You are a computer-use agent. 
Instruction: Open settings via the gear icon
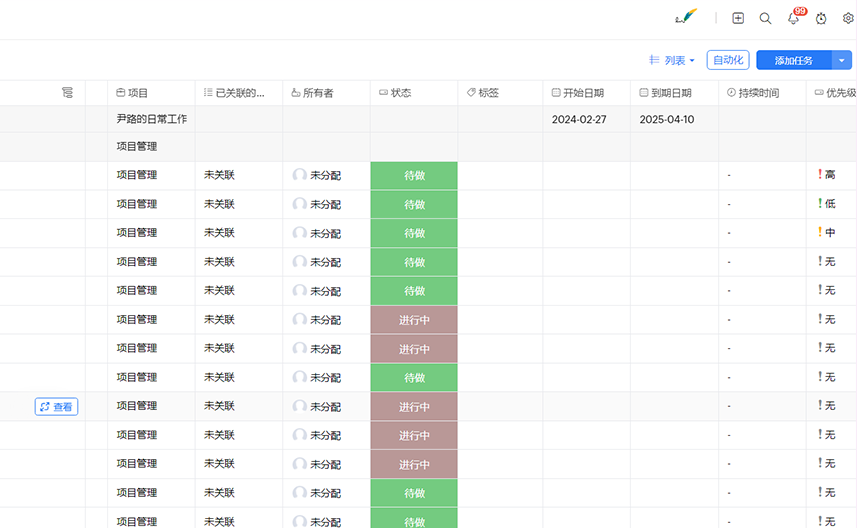click(x=848, y=18)
